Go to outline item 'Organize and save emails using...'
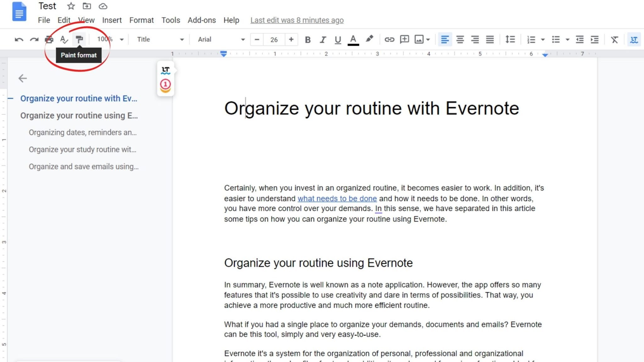 tap(84, 166)
